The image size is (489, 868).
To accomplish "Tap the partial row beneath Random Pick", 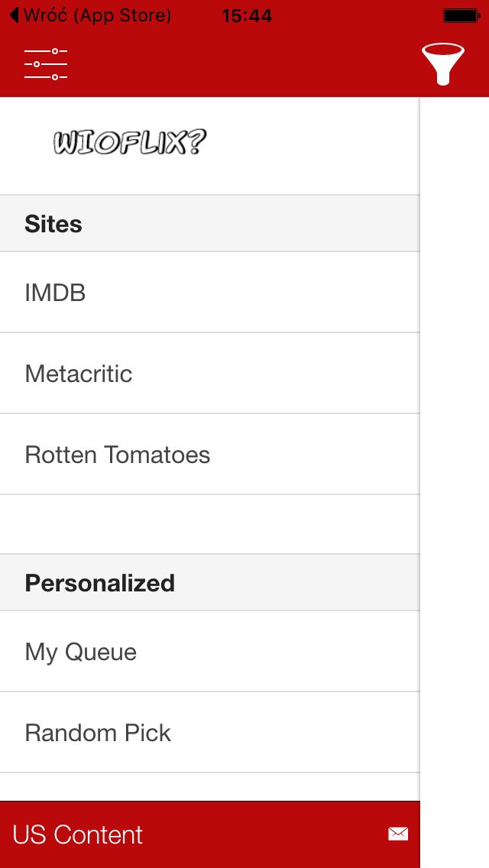I will pyautogui.click(x=210, y=787).
